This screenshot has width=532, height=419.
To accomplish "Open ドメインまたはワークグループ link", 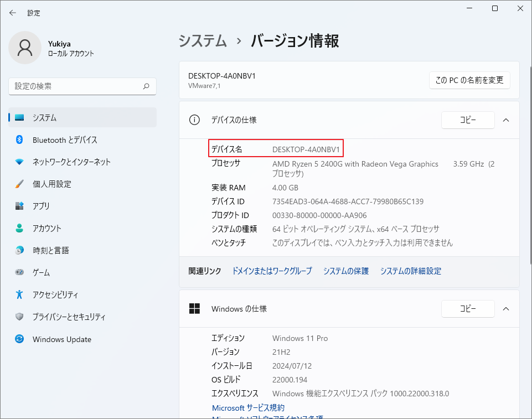I will 272,271.
